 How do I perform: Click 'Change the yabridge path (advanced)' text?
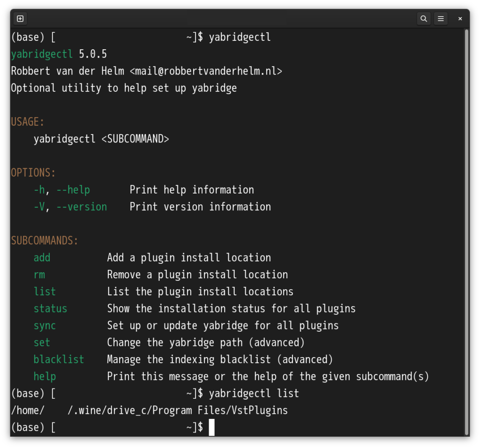coord(206,343)
